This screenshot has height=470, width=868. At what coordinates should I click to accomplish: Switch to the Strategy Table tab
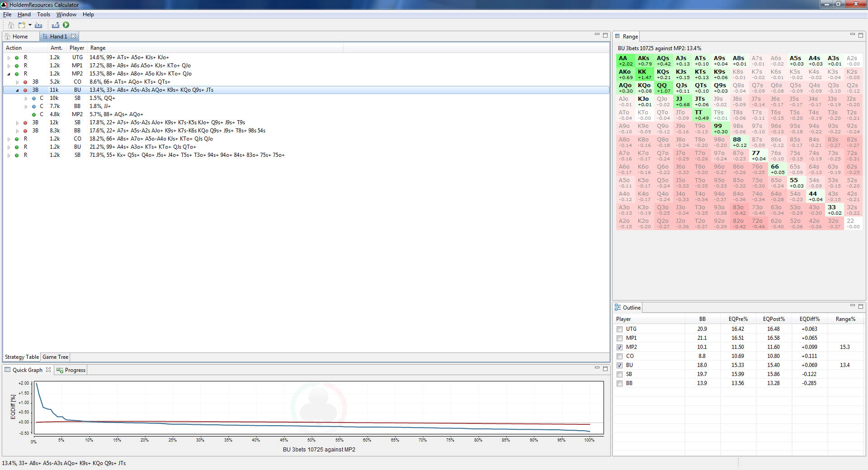[x=22, y=357]
